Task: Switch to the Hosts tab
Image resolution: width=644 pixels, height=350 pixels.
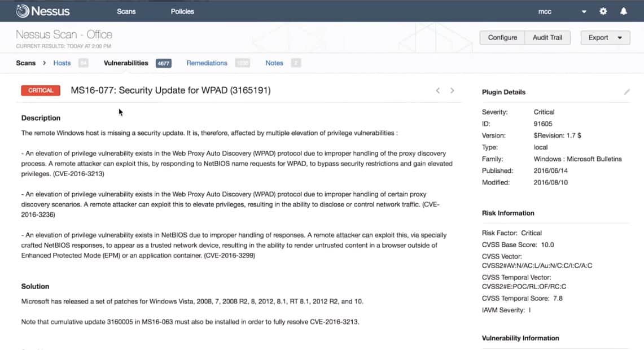Action: (x=62, y=63)
